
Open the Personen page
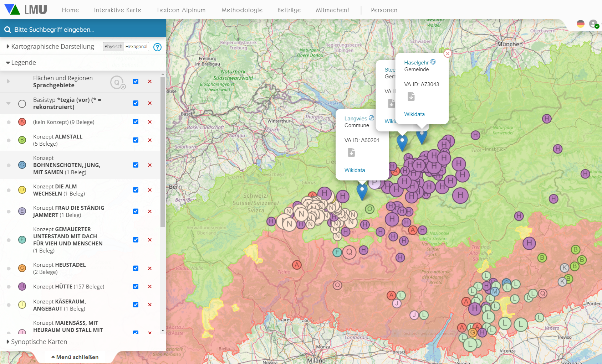pos(384,10)
